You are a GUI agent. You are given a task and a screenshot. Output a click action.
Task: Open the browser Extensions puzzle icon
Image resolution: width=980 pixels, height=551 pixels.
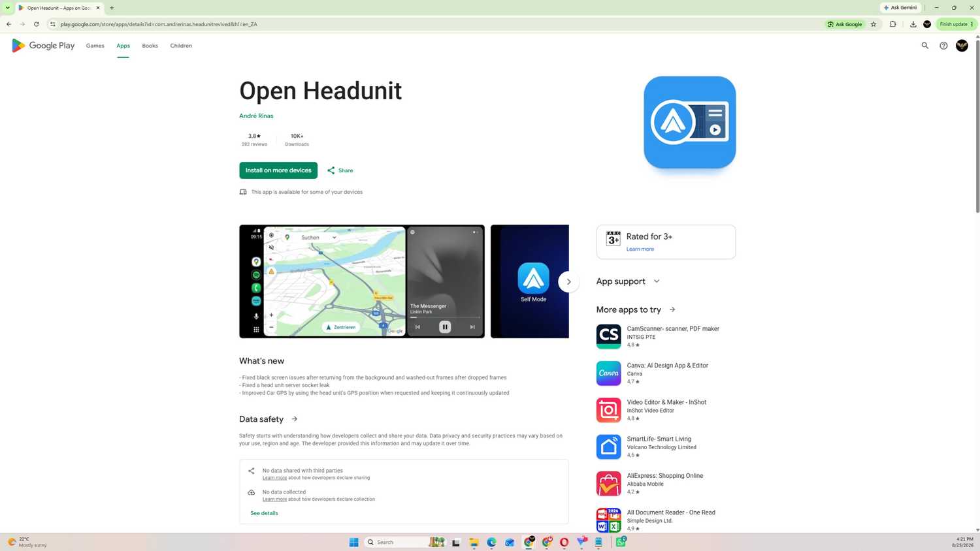tap(892, 24)
